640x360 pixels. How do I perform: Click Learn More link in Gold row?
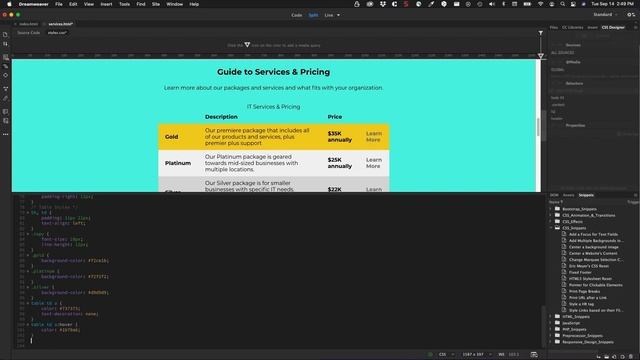[373, 136]
